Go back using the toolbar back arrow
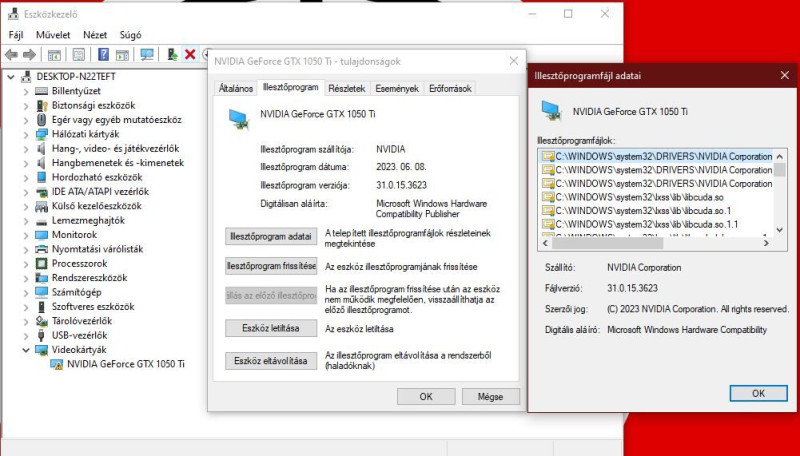This screenshot has height=456, width=800. click(x=11, y=55)
